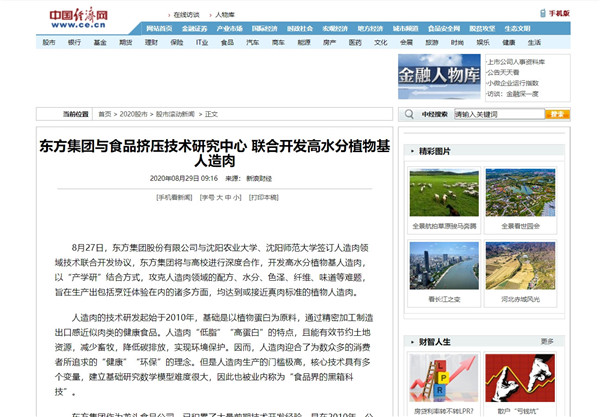Open the terraced hills landscape thumbnail

click(x=520, y=266)
